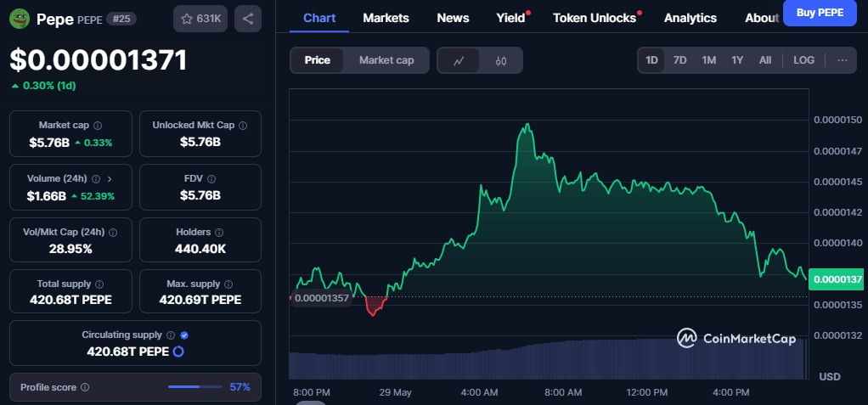
Task: Click the Market cap $5.76B value
Action: (x=49, y=142)
